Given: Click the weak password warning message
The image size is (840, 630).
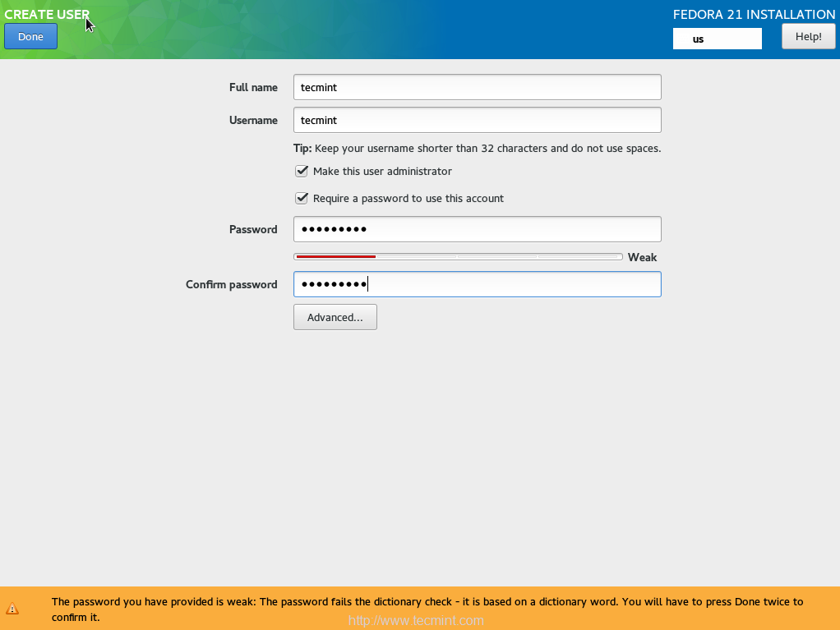Looking at the screenshot, I should [x=427, y=609].
